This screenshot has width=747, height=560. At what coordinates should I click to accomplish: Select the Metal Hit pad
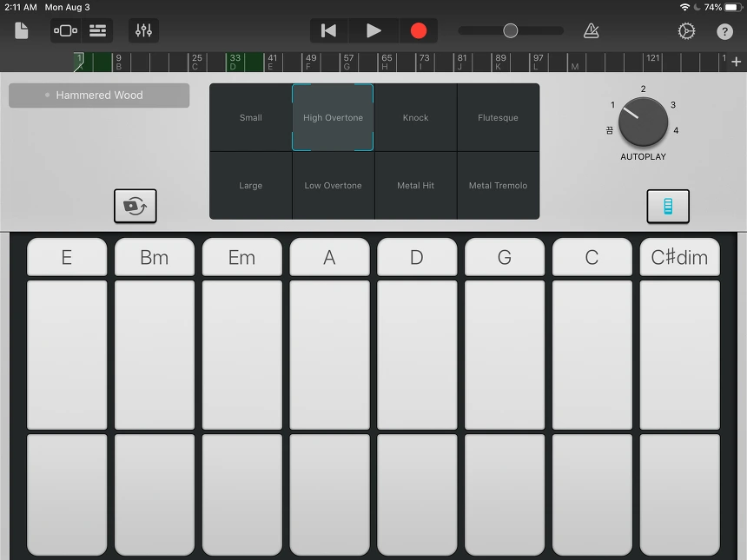(x=415, y=186)
